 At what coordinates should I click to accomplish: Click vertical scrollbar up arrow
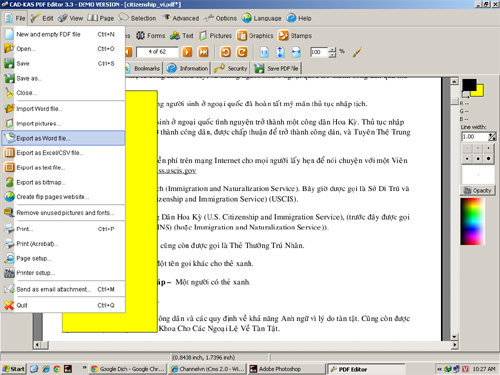point(454,81)
